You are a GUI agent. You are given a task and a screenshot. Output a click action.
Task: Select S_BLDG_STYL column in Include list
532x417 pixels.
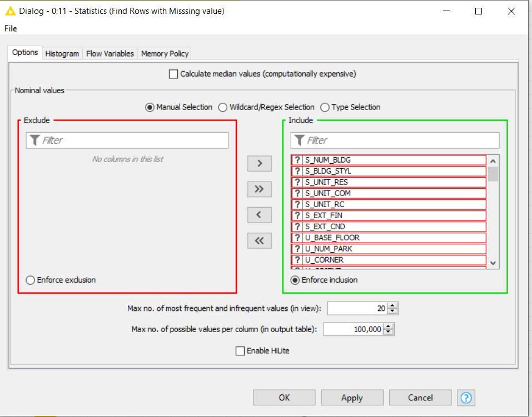[389, 171]
